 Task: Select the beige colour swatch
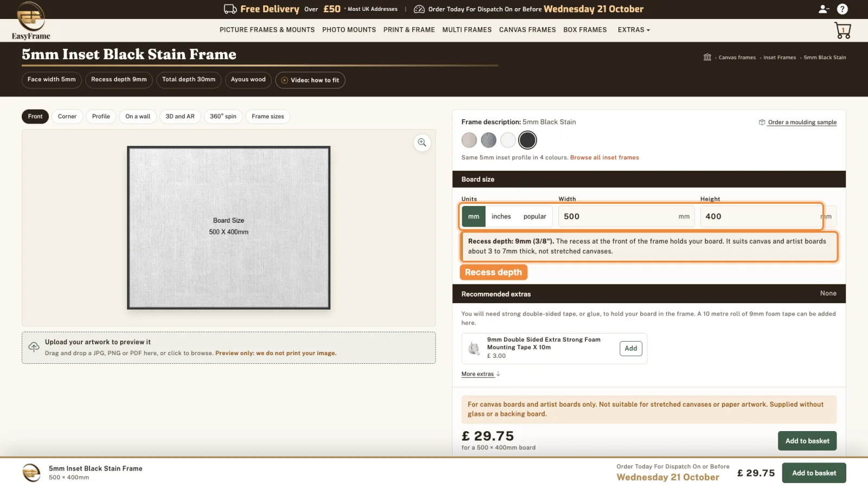point(469,140)
